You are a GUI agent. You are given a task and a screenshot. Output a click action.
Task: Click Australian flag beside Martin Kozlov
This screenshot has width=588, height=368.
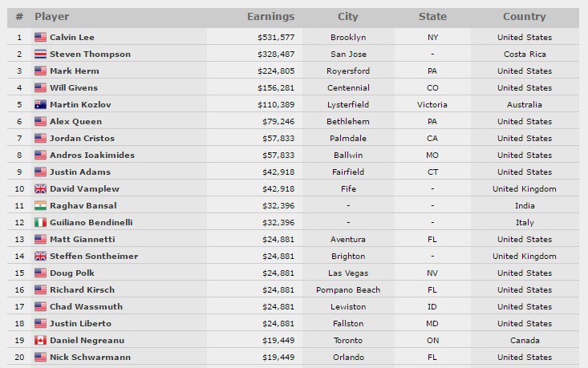[x=40, y=104]
